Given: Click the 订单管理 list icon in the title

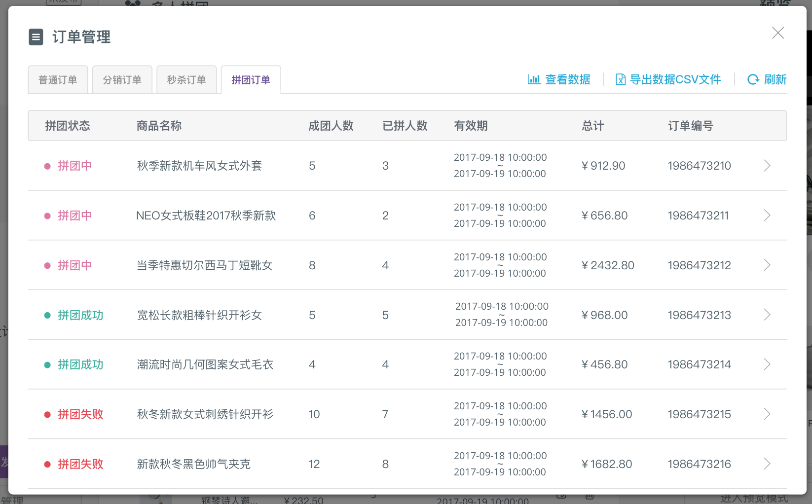Looking at the screenshot, I should tap(36, 37).
